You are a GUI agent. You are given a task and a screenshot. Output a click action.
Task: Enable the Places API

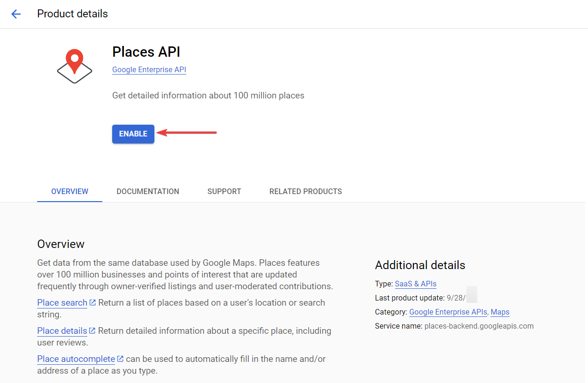click(133, 134)
